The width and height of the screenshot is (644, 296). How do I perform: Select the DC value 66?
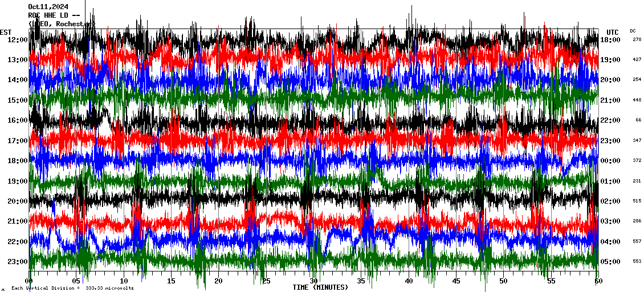[x=638, y=120]
